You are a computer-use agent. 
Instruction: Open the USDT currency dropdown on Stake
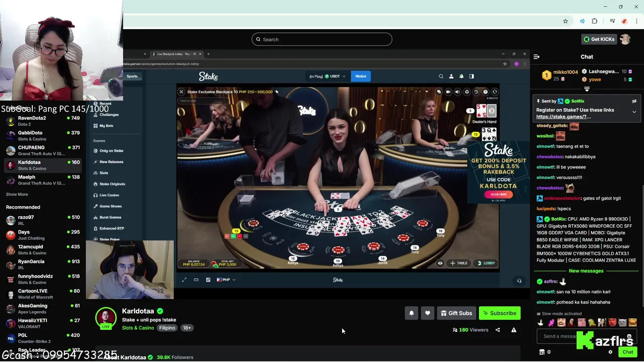point(335,76)
